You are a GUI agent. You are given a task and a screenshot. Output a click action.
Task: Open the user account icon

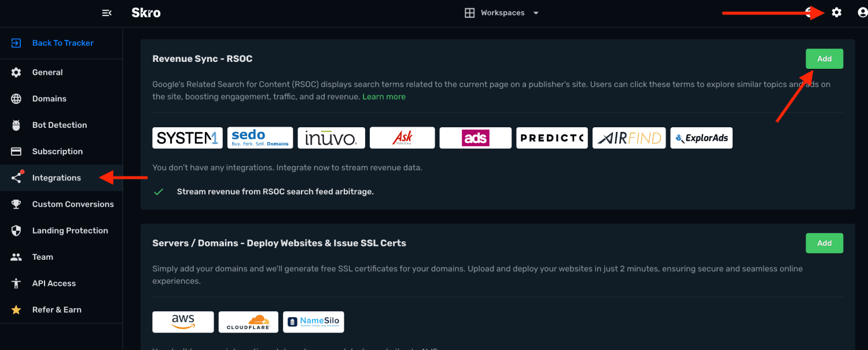pos(863,12)
